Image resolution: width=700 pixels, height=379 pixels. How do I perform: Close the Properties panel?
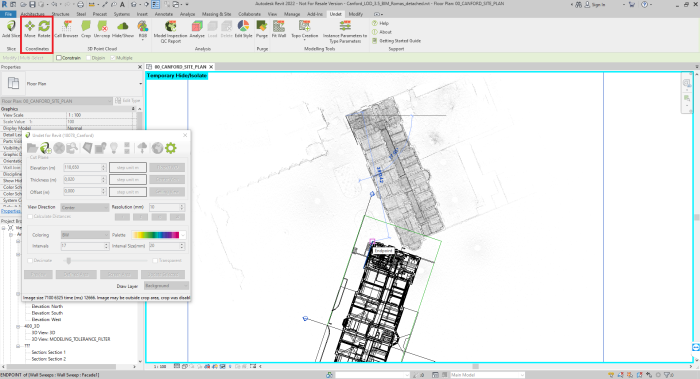[140, 67]
